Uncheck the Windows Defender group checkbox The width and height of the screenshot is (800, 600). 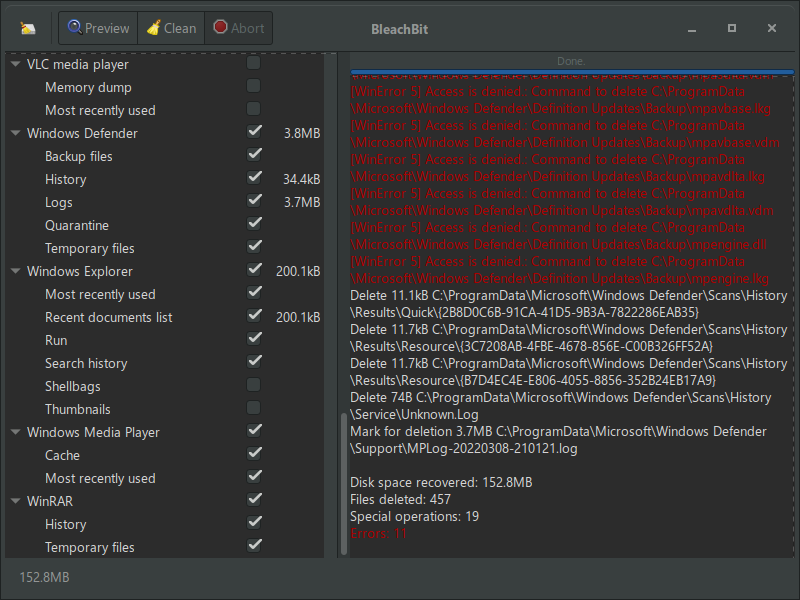pyautogui.click(x=254, y=132)
